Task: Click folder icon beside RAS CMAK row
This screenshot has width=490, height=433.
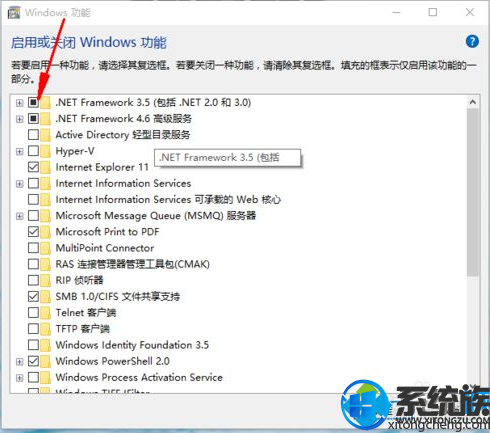Action: click(x=46, y=264)
